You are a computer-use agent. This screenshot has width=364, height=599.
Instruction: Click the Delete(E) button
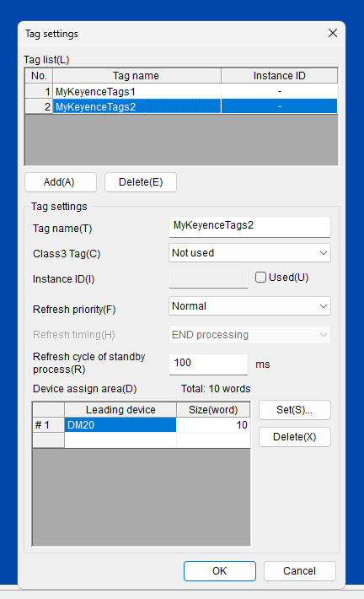(141, 182)
